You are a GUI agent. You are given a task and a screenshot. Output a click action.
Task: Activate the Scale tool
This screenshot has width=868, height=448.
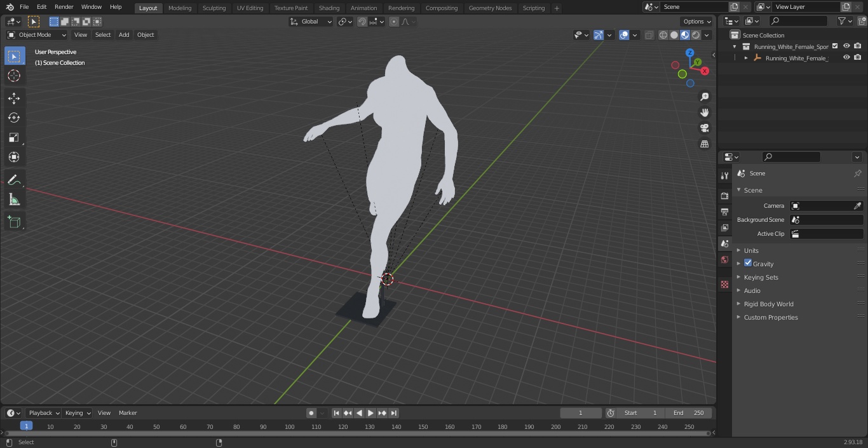14,137
